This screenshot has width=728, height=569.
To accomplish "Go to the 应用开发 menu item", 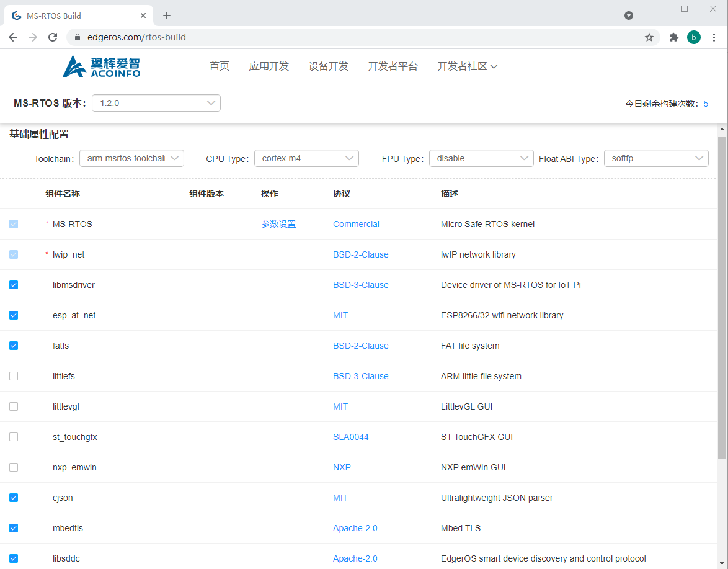I will click(269, 66).
